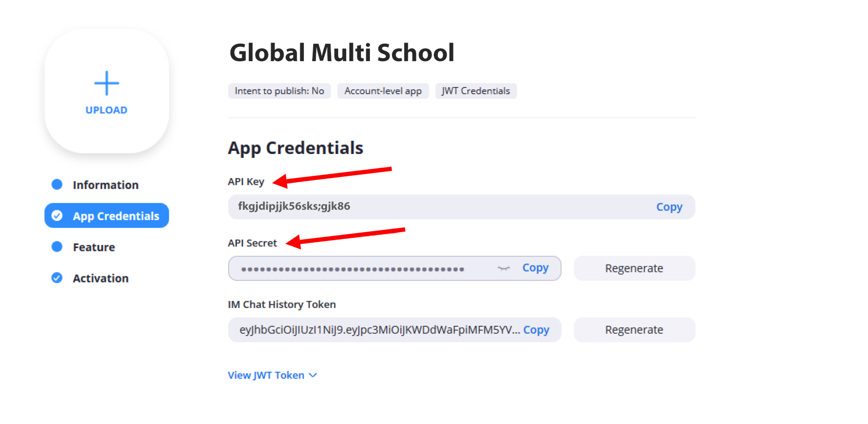Click the IM Chat History Token field
The image size is (868, 424).
394,330
